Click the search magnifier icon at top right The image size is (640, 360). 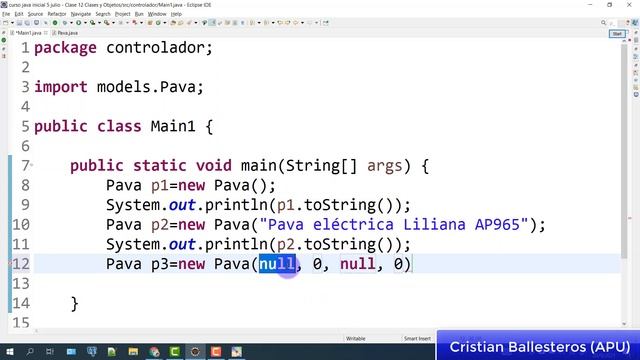pyautogui.click(x=604, y=23)
